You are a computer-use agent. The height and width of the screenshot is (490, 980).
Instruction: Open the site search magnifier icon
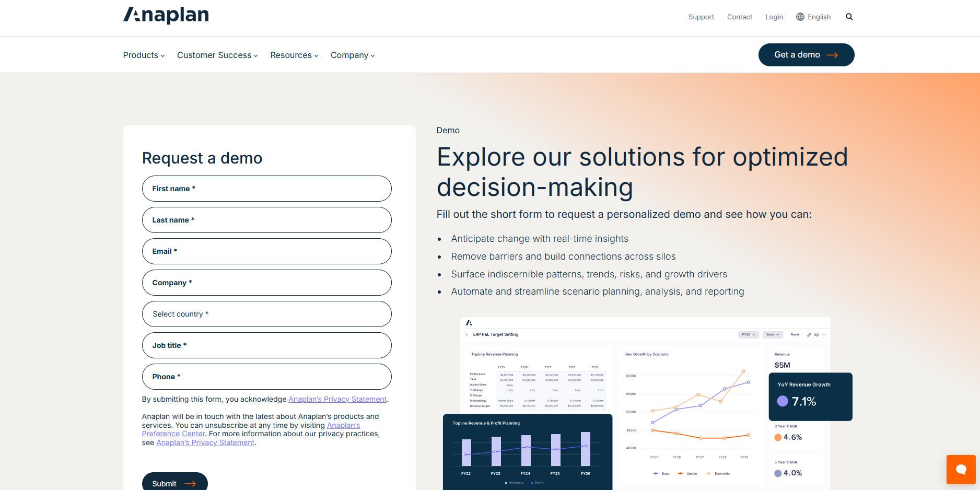tap(849, 16)
